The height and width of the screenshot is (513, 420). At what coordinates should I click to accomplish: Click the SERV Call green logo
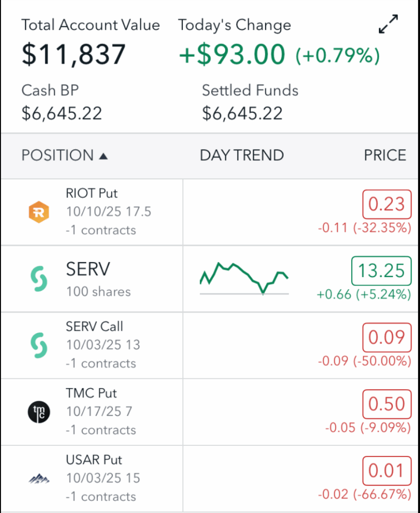39,345
